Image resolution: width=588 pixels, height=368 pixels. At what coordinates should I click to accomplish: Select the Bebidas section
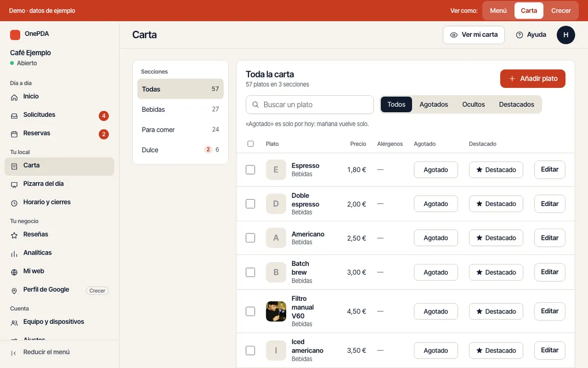180,109
